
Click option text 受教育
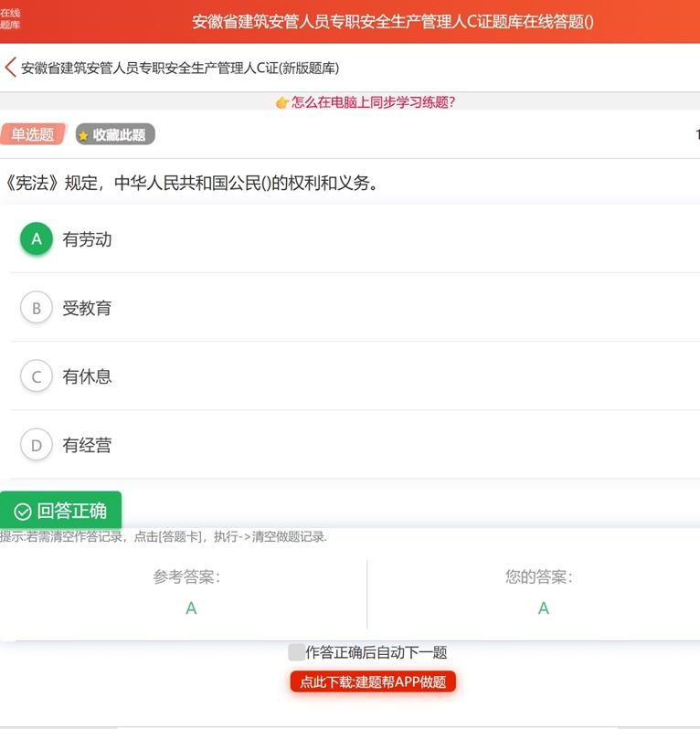coord(87,308)
